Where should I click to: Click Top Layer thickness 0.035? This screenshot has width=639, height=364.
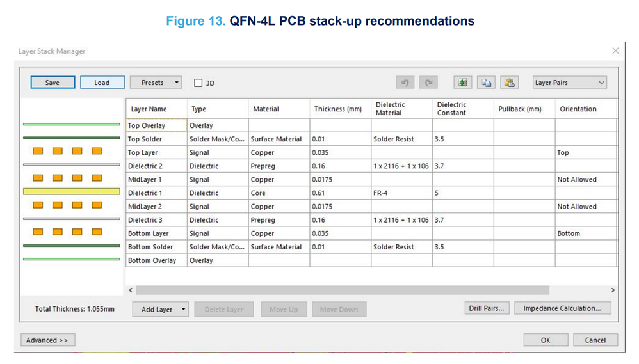340,152
